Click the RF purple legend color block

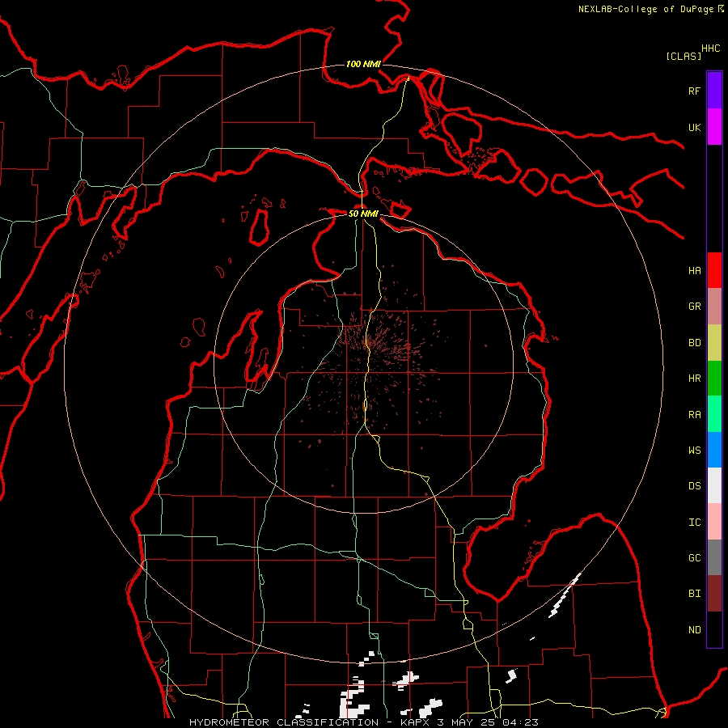(x=714, y=91)
